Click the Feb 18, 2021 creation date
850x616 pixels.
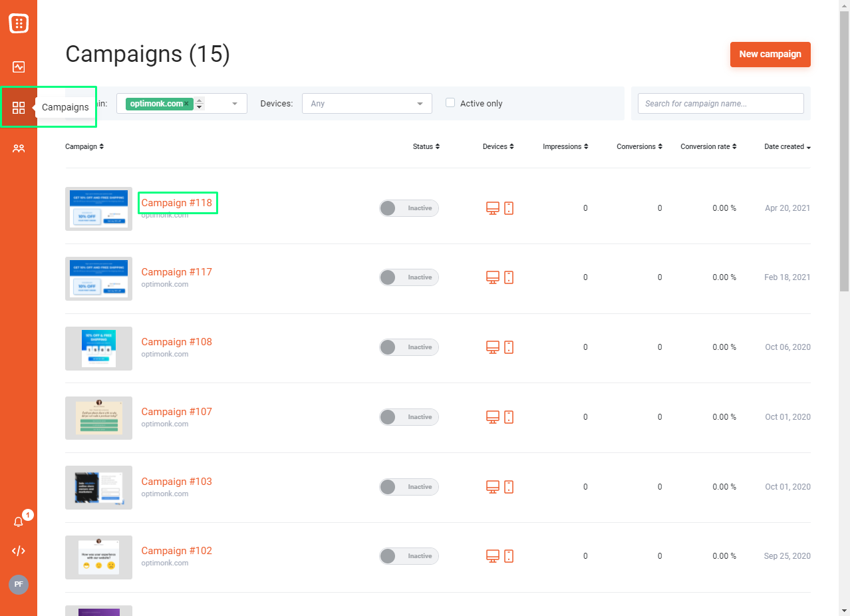(x=787, y=277)
